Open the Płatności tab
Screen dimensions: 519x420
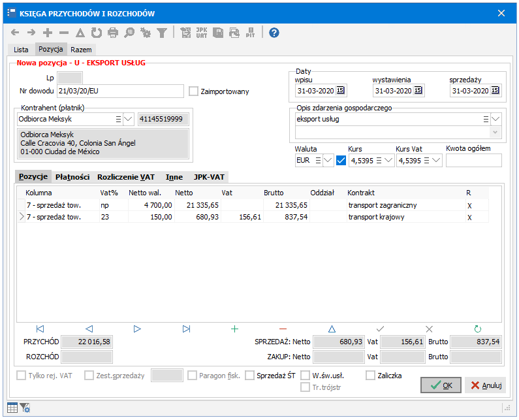click(72, 177)
